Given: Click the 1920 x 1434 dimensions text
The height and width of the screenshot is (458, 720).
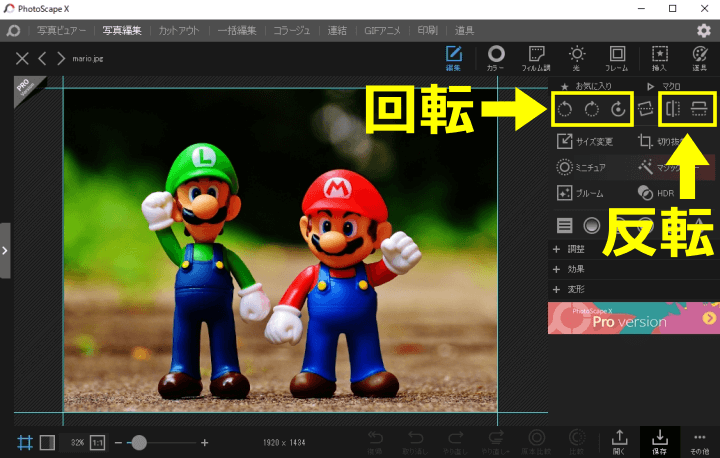Looking at the screenshot, I should click(x=284, y=443).
